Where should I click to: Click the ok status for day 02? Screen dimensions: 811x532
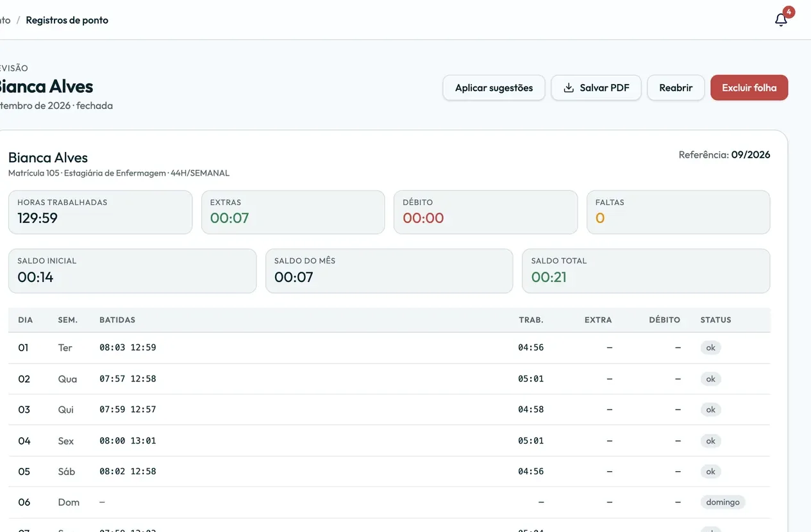[710, 379]
